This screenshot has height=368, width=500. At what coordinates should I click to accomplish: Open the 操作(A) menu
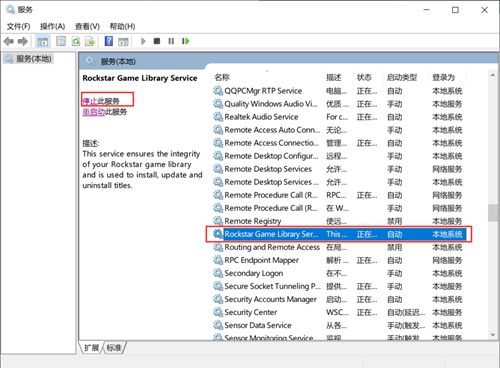click(52, 26)
